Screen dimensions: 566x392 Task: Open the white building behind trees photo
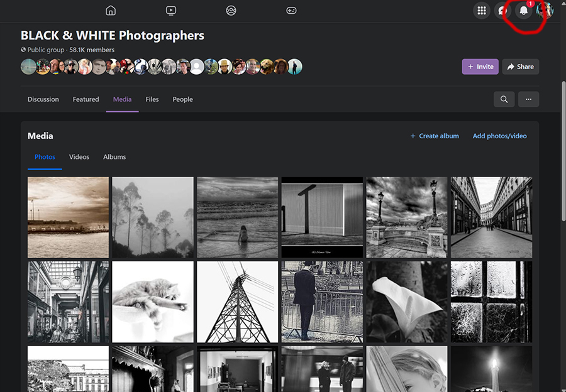click(x=68, y=369)
